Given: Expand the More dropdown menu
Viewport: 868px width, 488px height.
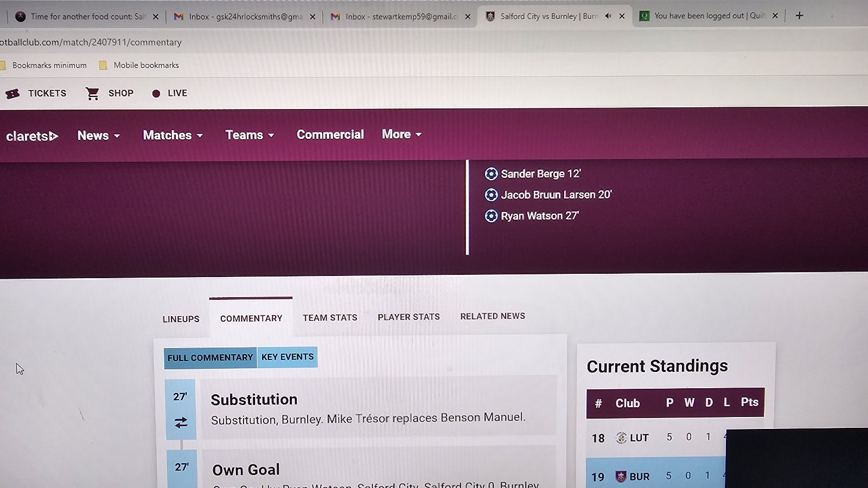Looking at the screenshot, I should (x=401, y=134).
